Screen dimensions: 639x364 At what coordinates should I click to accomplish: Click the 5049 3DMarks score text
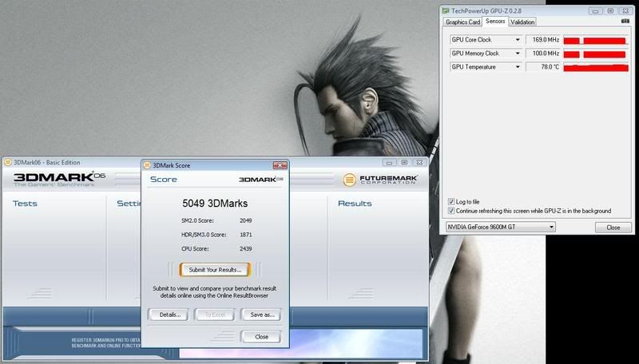[215, 204]
